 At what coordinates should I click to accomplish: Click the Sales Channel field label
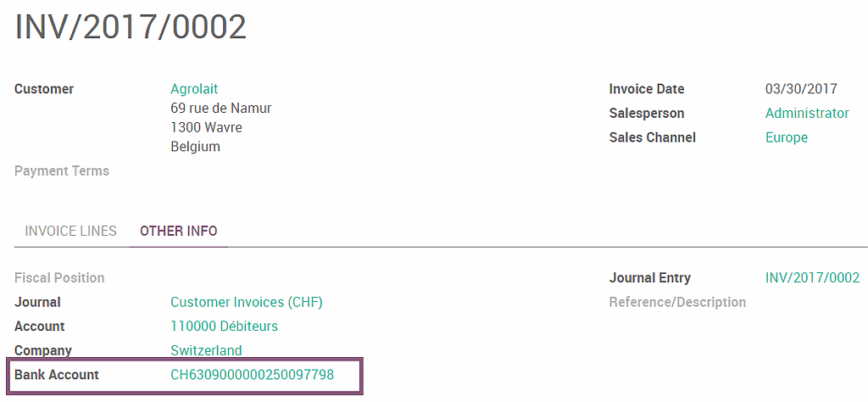click(652, 137)
